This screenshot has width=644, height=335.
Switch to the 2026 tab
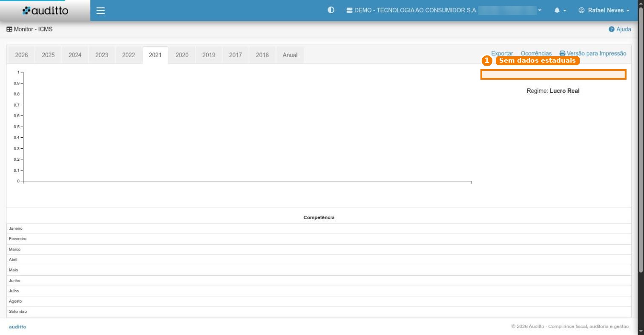pos(21,55)
